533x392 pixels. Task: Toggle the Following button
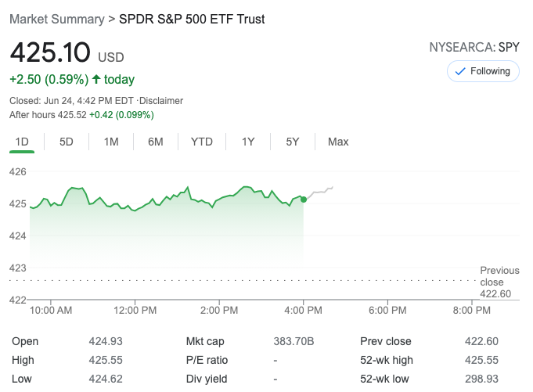483,71
